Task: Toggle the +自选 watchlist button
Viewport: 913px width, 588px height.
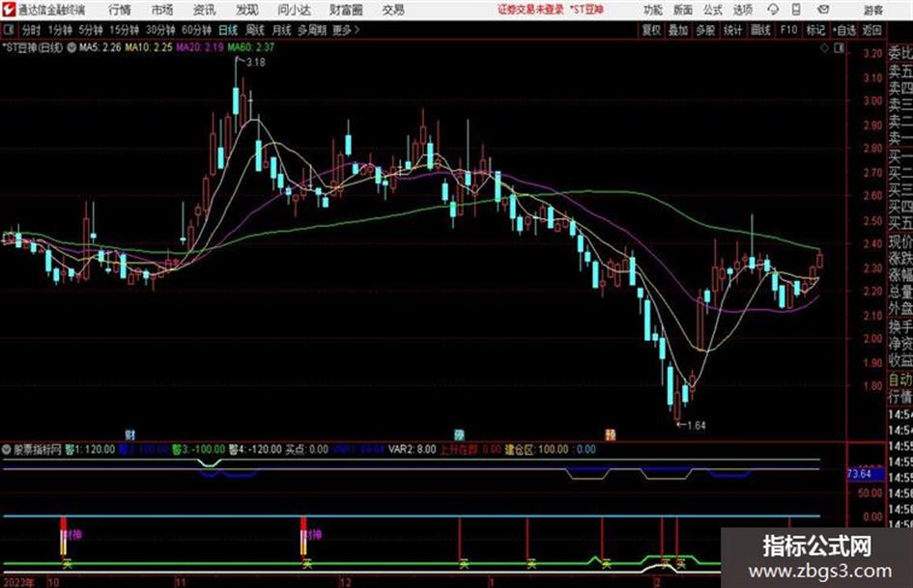Action: 843,30
